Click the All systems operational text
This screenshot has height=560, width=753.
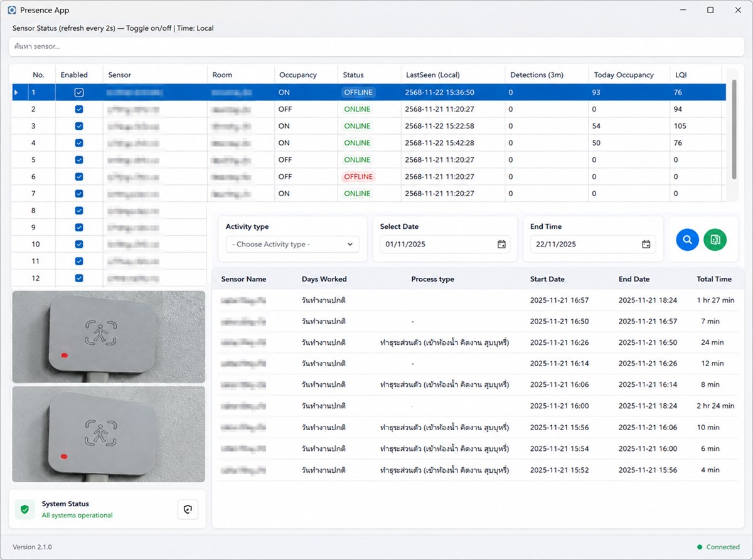pyautogui.click(x=77, y=515)
